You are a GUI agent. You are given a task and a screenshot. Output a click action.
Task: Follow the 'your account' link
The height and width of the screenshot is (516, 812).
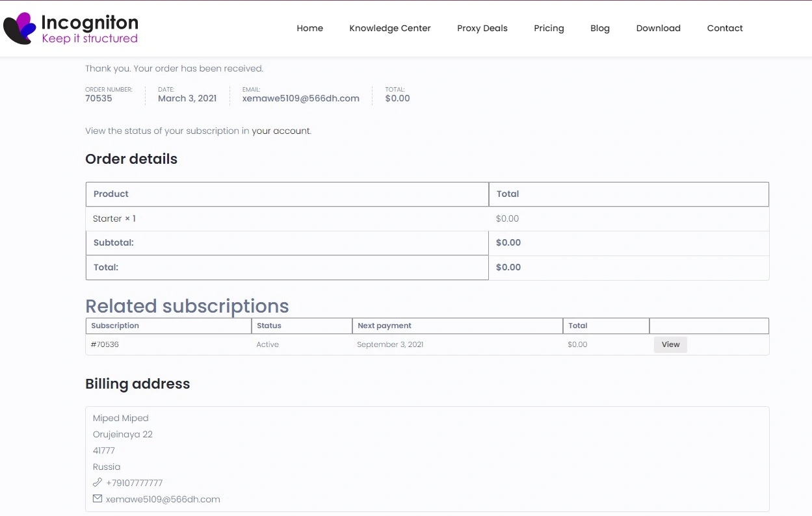[x=281, y=131]
